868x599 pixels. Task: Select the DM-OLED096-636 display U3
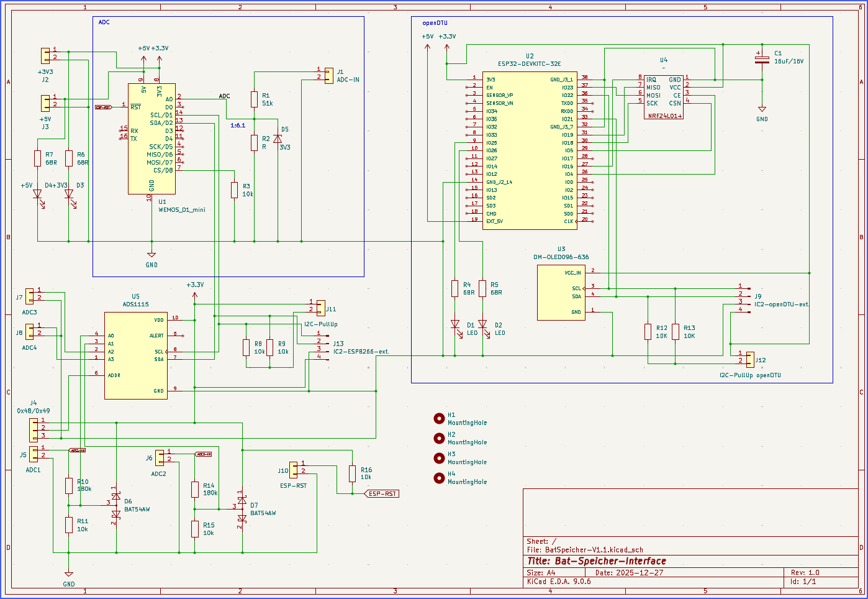561,292
